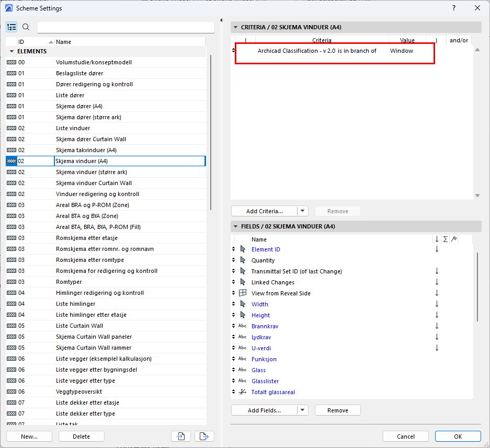Click the magnifier search icon
Image resolution: width=490 pixels, height=448 pixels.
pyautogui.click(x=26, y=27)
